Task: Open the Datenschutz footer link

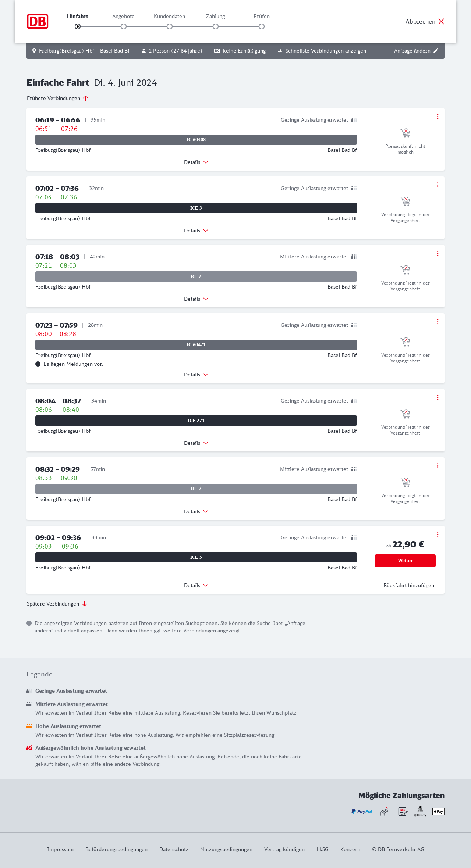Action: (x=174, y=849)
